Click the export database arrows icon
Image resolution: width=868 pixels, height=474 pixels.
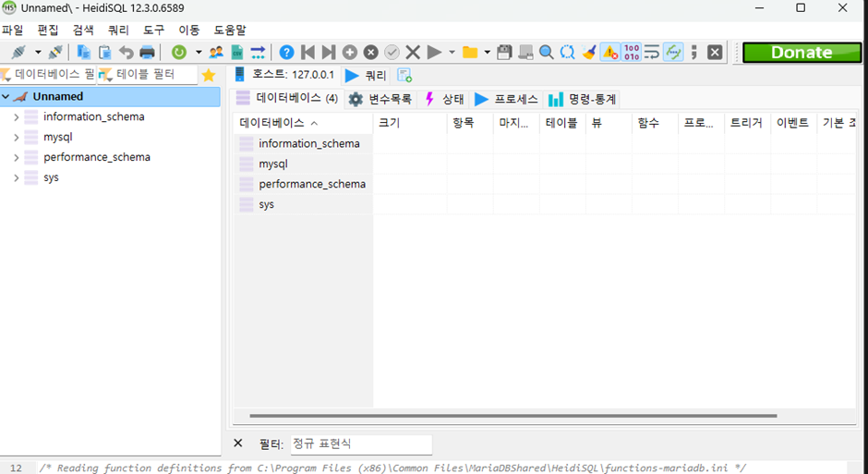point(258,52)
